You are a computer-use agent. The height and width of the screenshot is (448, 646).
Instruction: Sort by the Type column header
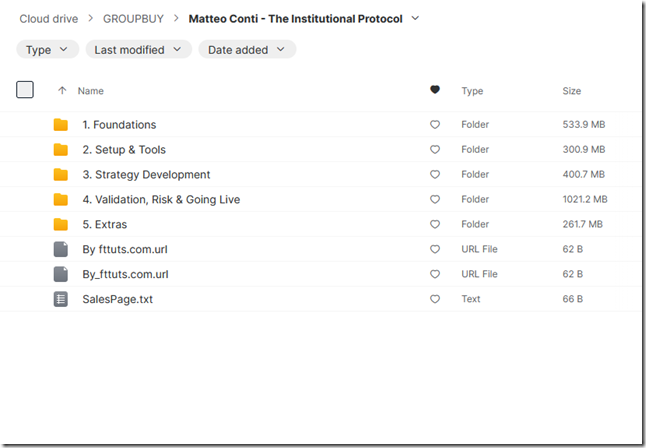(472, 91)
